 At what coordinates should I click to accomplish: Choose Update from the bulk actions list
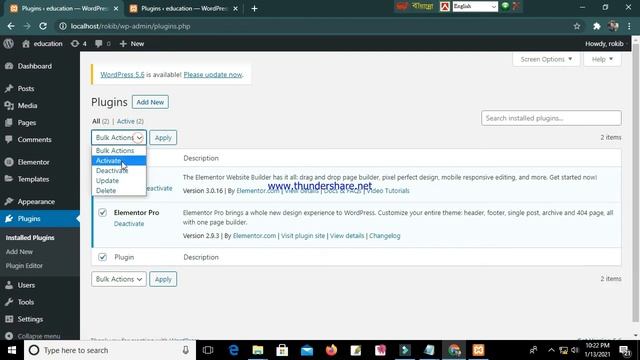pos(119,180)
